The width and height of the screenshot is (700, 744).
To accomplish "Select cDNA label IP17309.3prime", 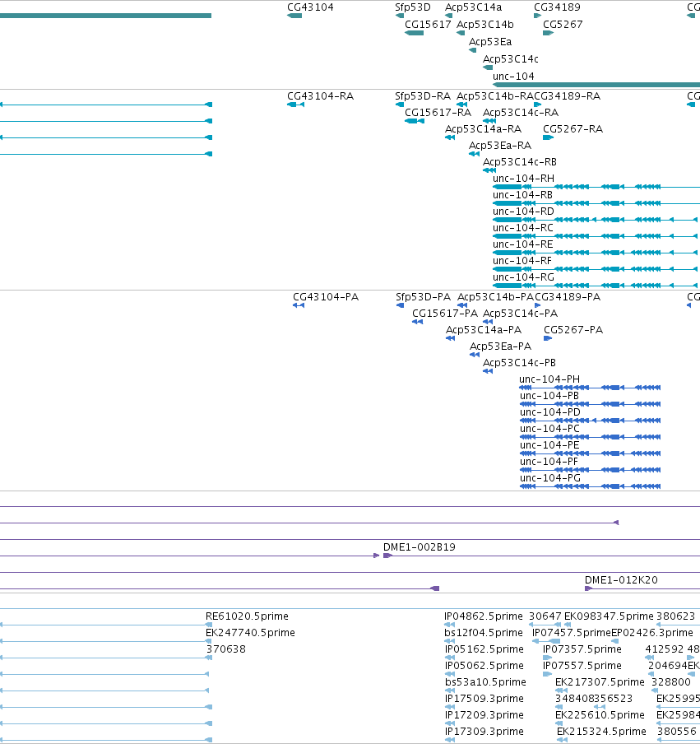I will click(484, 731).
